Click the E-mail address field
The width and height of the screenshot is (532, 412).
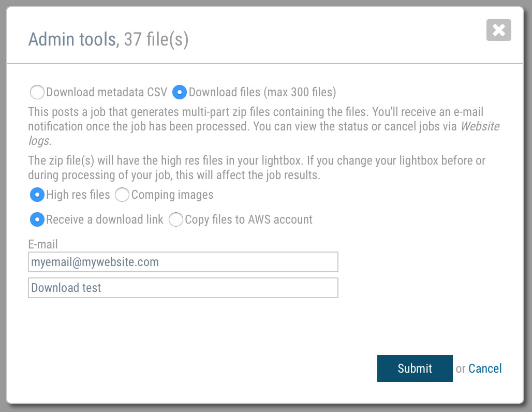click(183, 262)
